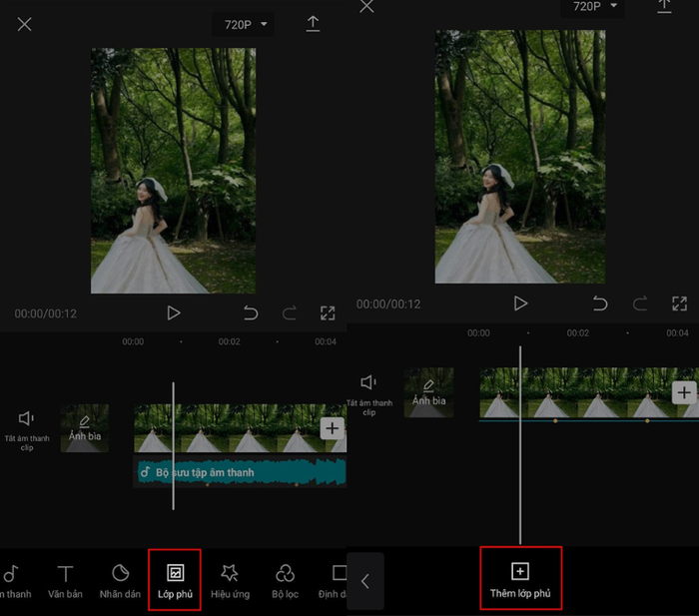The image size is (699, 616).
Task: Expand the 720P resolution dropdown in left screen
Action: tap(244, 24)
